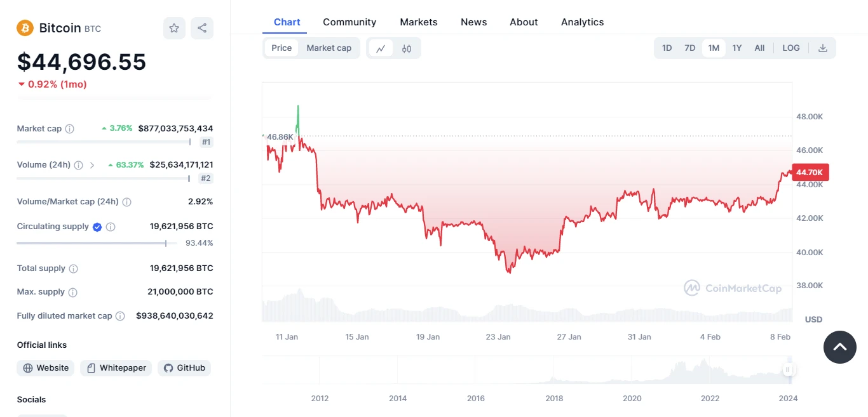Click the circulating supply progress bar
868x417 pixels.
(97, 243)
